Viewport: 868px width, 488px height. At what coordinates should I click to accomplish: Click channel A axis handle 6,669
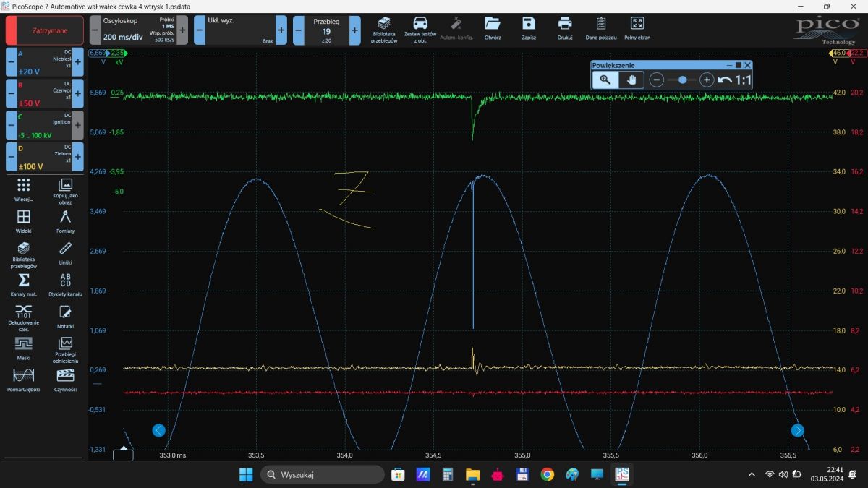coord(98,53)
